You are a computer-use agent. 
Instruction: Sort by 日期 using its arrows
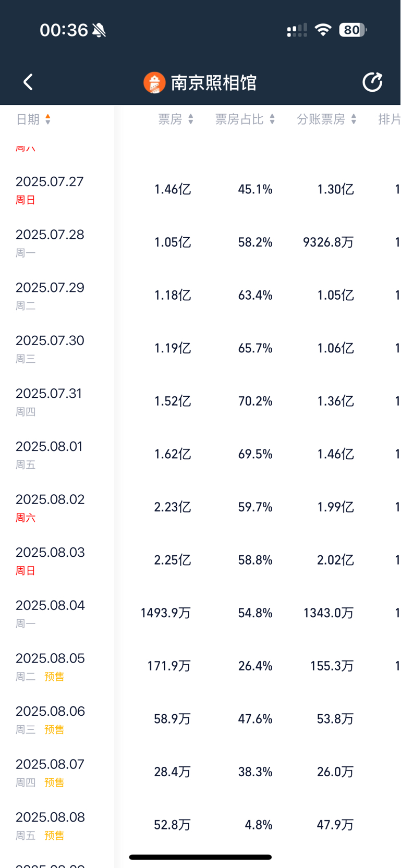(48, 119)
